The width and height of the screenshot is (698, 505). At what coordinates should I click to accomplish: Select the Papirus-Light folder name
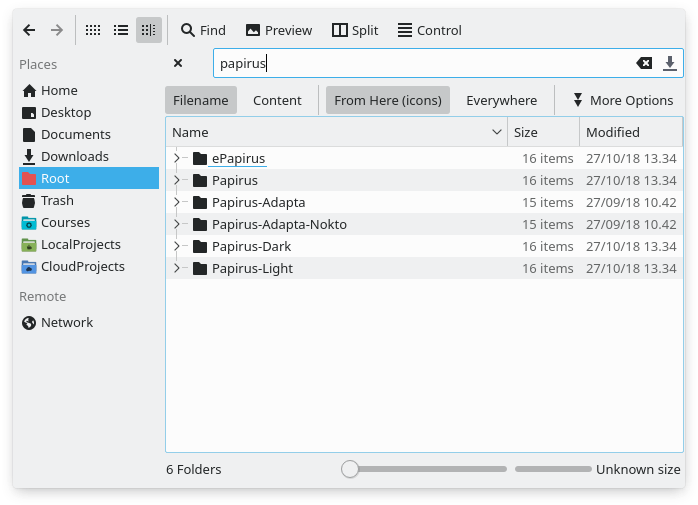point(252,269)
